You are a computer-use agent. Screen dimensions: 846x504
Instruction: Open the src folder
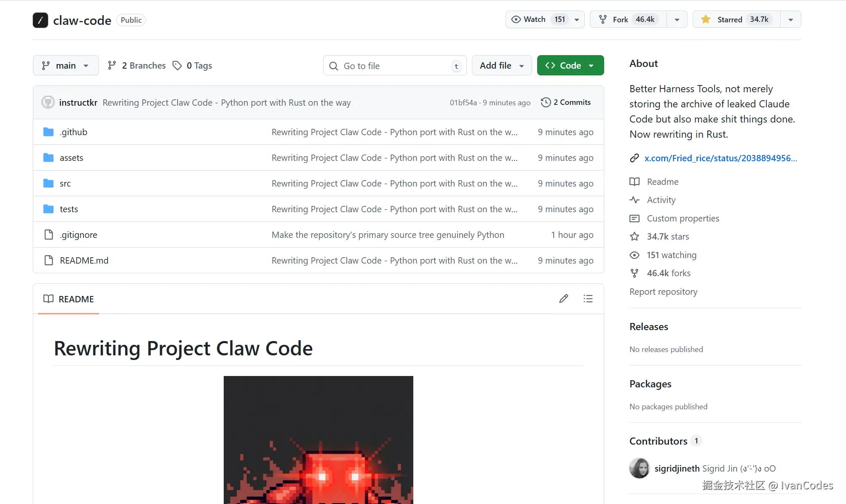click(65, 184)
